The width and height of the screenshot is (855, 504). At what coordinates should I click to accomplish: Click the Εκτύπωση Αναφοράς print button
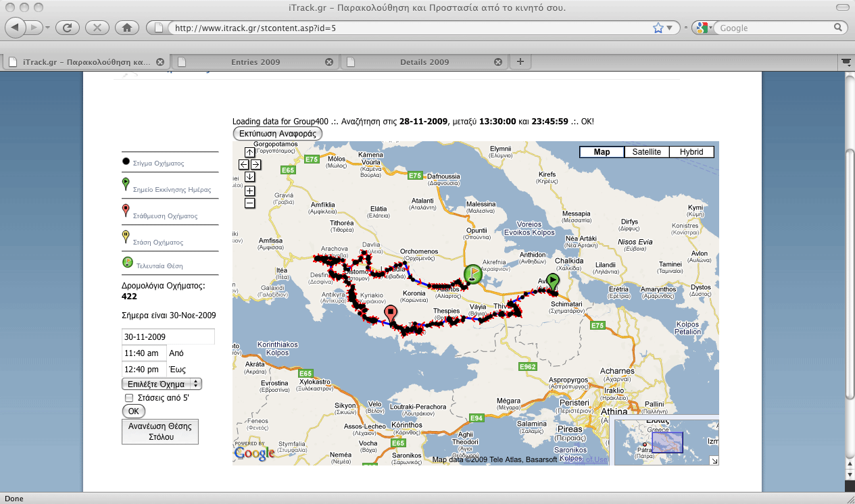(278, 134)
